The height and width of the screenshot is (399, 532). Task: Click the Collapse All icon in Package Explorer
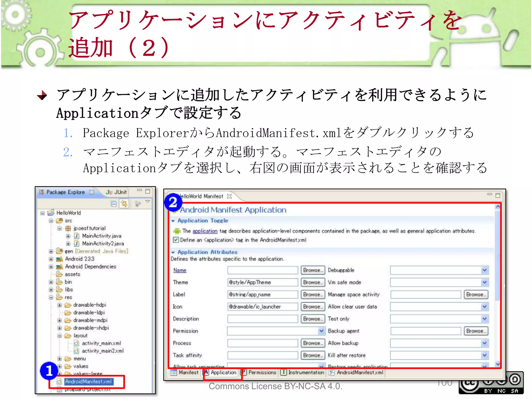coord(114,204)
